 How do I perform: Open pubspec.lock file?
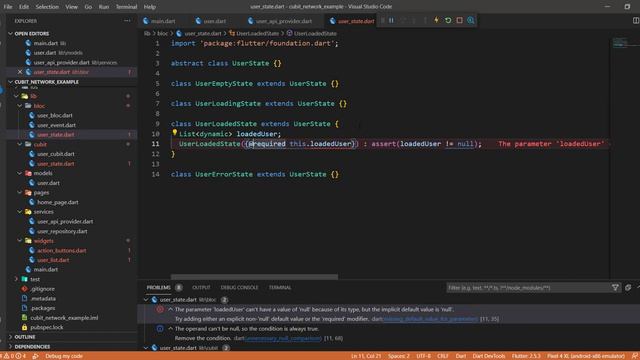click(47, 327)
